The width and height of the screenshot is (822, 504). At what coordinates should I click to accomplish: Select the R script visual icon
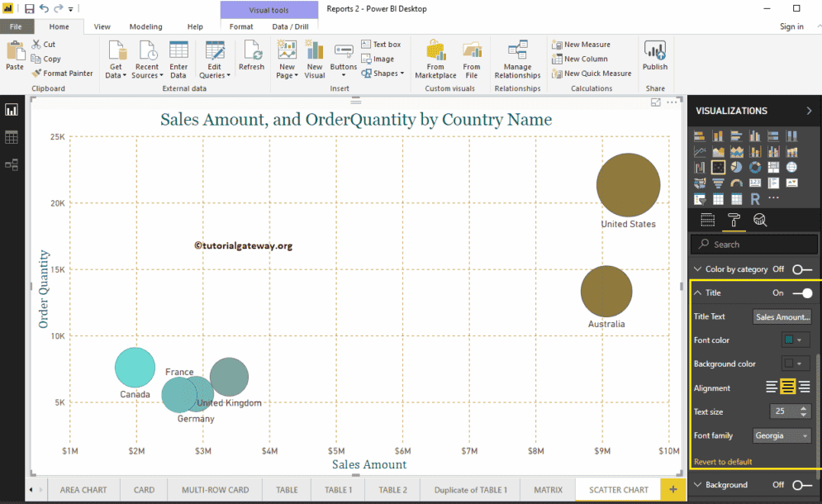coord(755,197)
